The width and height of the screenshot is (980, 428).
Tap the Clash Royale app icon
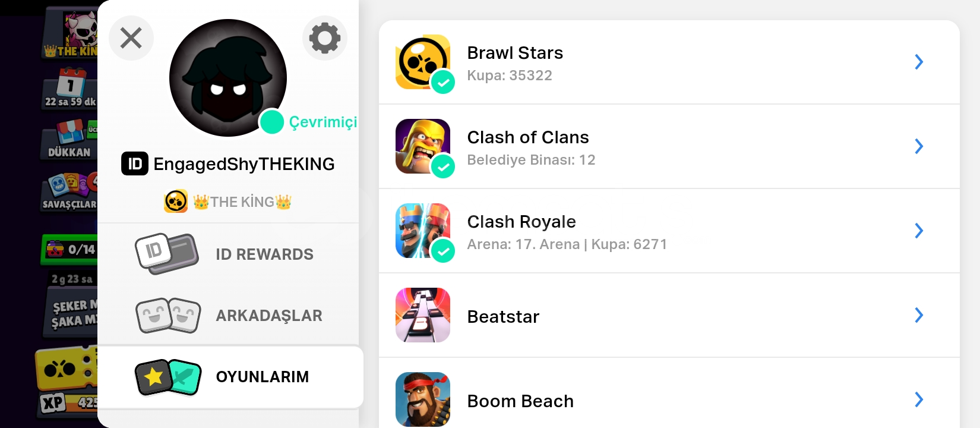pos(423,231)
